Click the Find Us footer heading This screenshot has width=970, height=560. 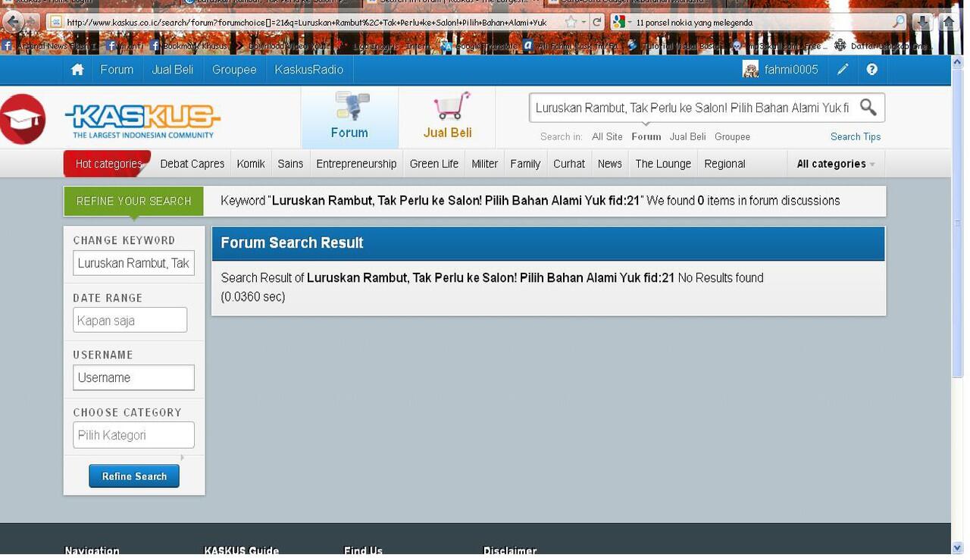tap(363, 551)
